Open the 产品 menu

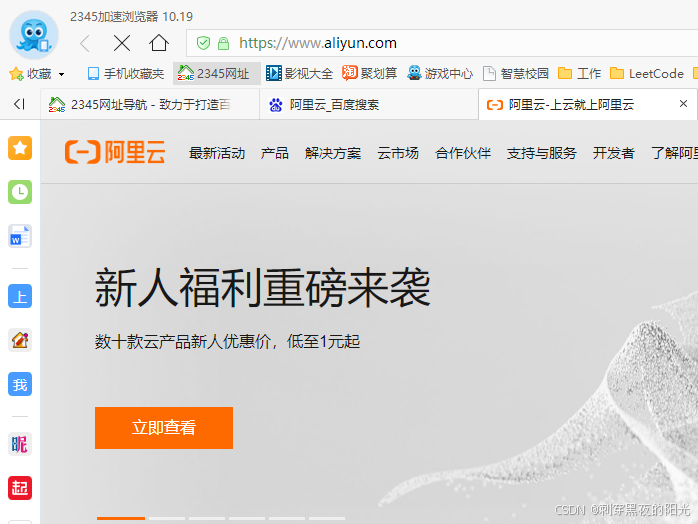(x=275, y=153)
